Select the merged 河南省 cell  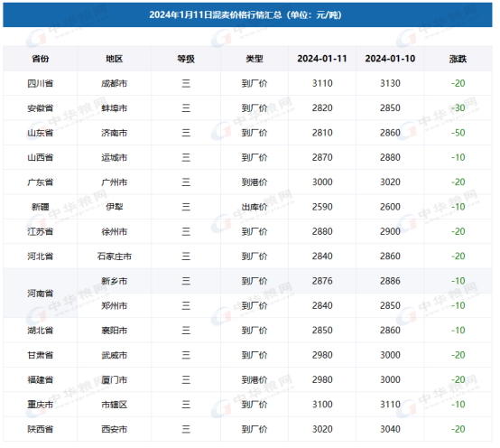tap(41, 294)
